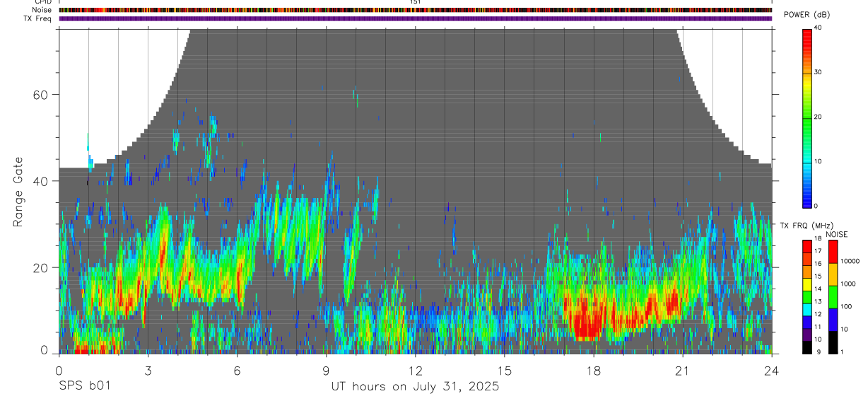Click the TX FRQ (MHz) color scale

pos(807,296)
